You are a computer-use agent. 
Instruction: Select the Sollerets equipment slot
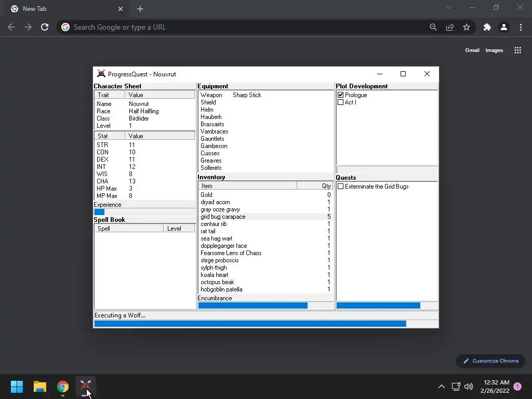[x=265, y=168]
